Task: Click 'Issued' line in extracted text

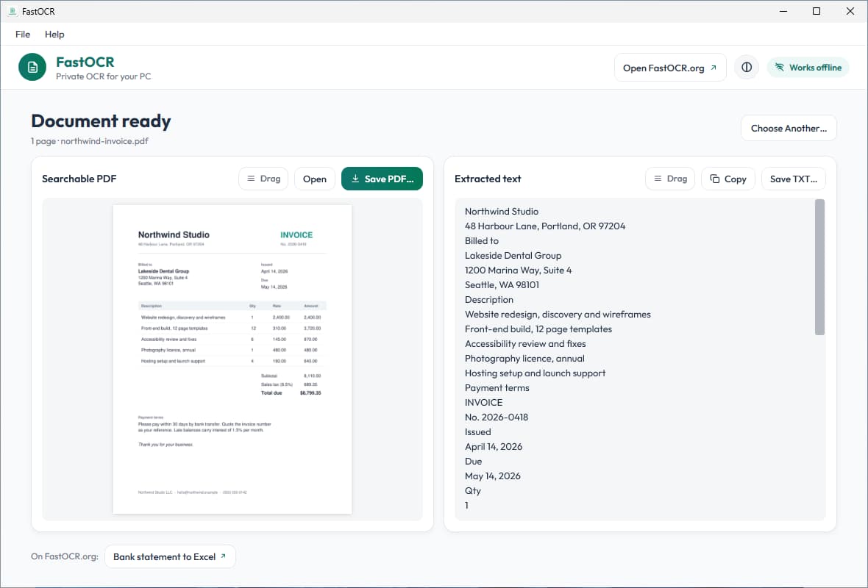Action: click(x=477, y=432)
